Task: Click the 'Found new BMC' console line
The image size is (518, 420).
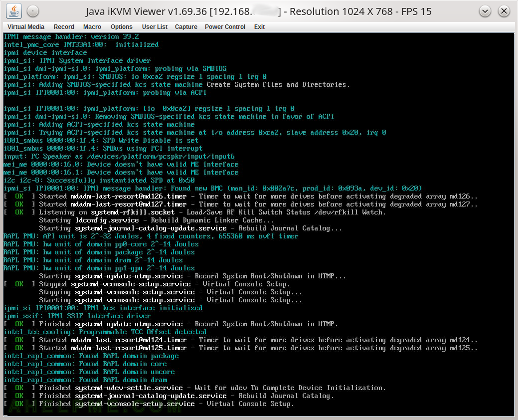Action: (x=213, y=188)
